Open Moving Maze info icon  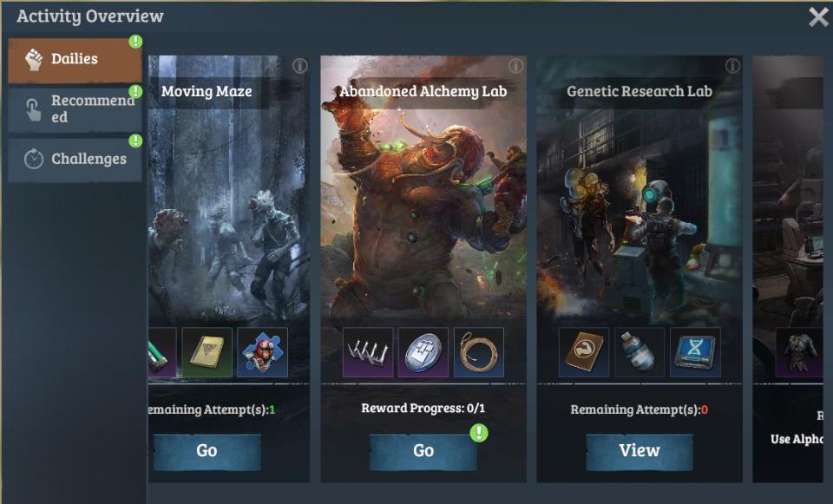click(x=299, y=66)
